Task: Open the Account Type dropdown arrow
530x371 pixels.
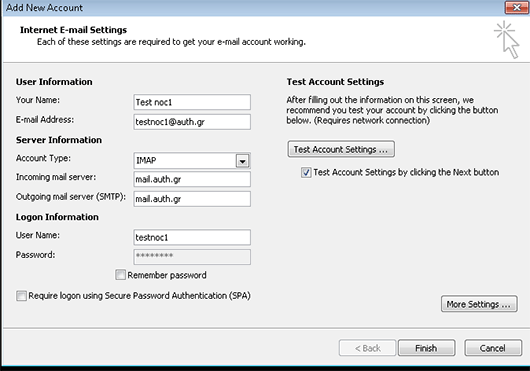Action: tap(242, 161)
